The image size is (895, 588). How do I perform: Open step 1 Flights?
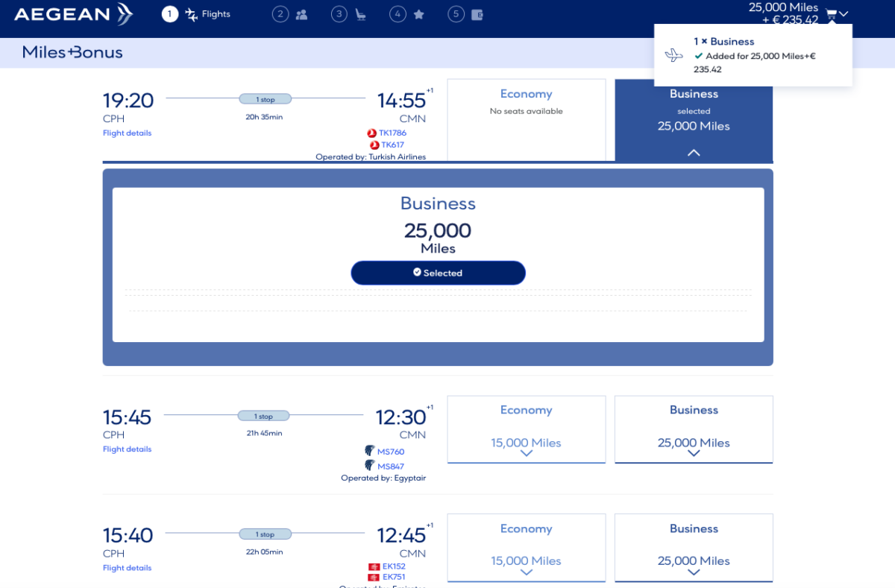[x=197, y=14]
